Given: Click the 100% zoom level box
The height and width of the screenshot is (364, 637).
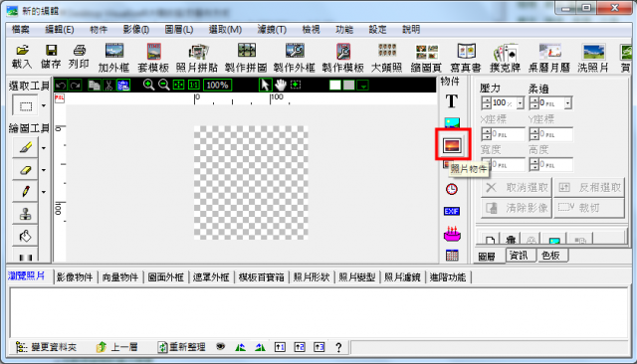Looking at the screenshot, I should coord(217,85).
